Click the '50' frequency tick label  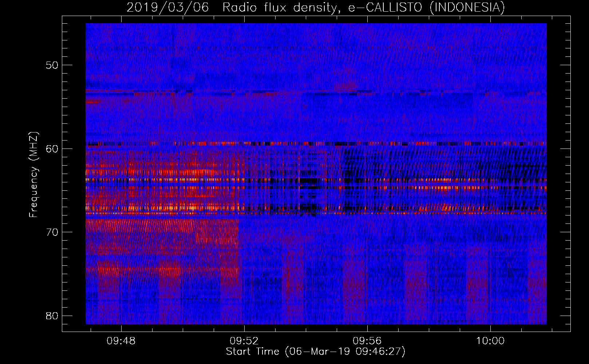pos(52,65)
